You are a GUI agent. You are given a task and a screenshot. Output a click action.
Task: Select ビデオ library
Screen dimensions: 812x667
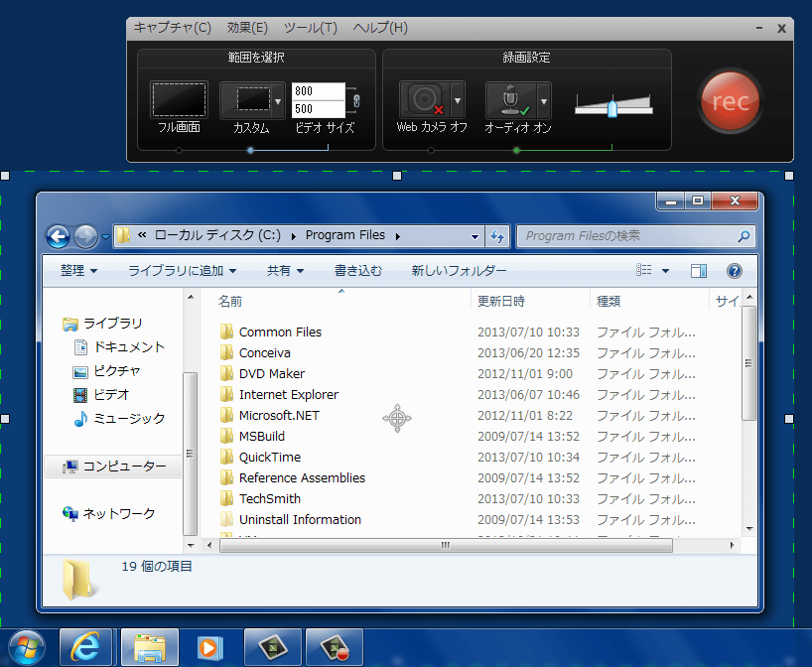101,395
